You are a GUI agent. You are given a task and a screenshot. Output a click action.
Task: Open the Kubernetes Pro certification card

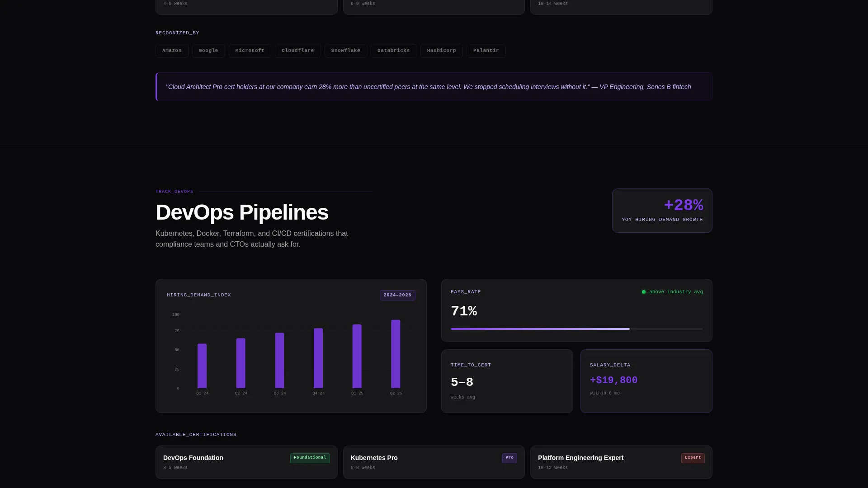tap(434, 462)
